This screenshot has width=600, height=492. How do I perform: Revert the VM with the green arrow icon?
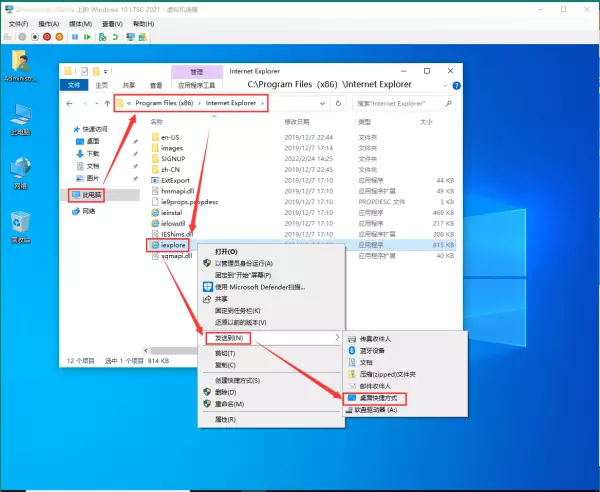[x=115, y=37]
